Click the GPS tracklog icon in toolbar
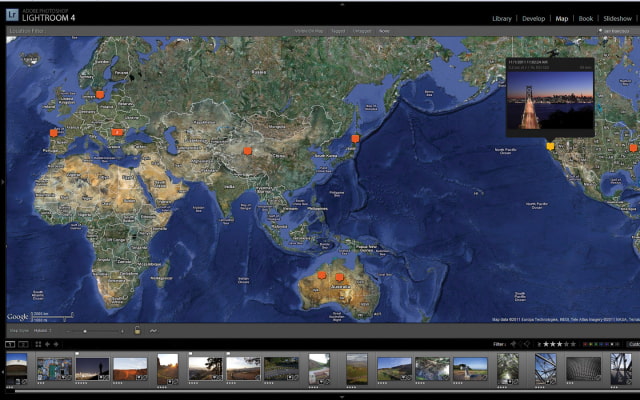Viewport: 640px width, 400px height. click(x=154, y=330)
